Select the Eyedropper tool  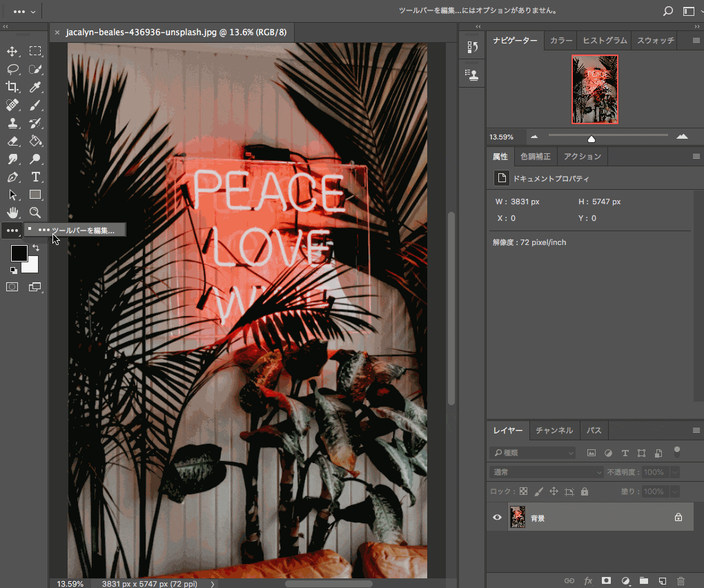pos(35,87)
